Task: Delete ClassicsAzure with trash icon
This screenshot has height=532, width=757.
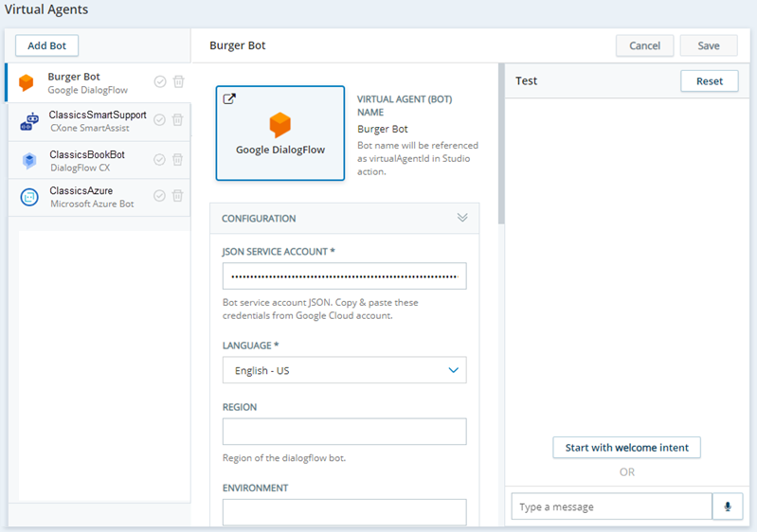Action: tap(178, 195)
